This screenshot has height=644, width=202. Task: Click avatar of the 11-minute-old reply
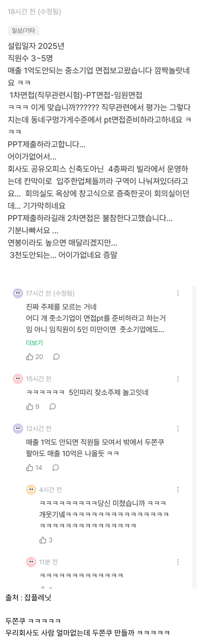point(31,562)
